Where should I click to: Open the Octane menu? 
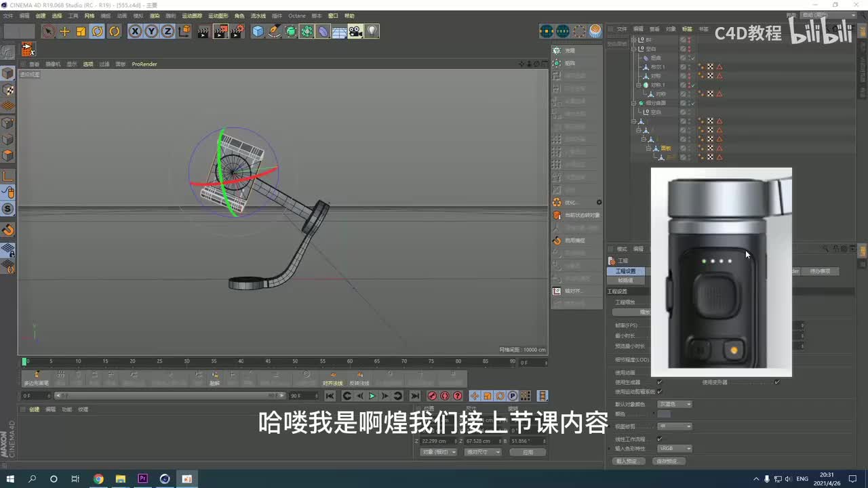click(x=297, y=16)
